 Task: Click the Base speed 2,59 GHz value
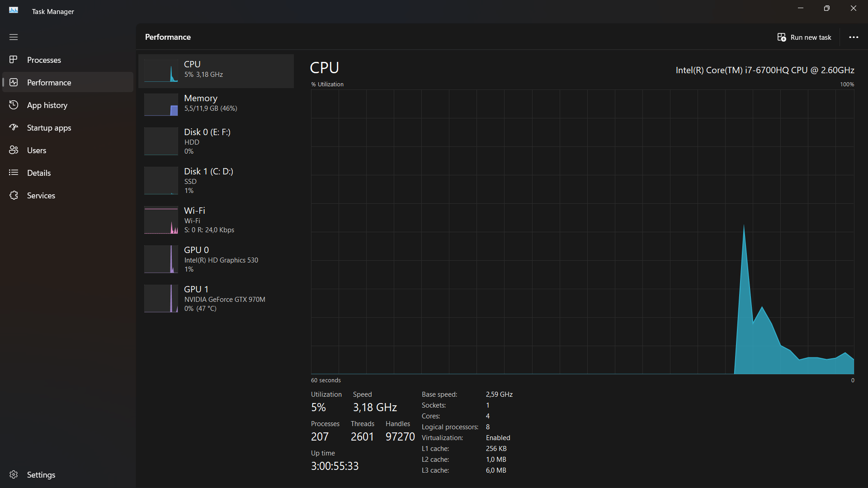pos(499,394)
